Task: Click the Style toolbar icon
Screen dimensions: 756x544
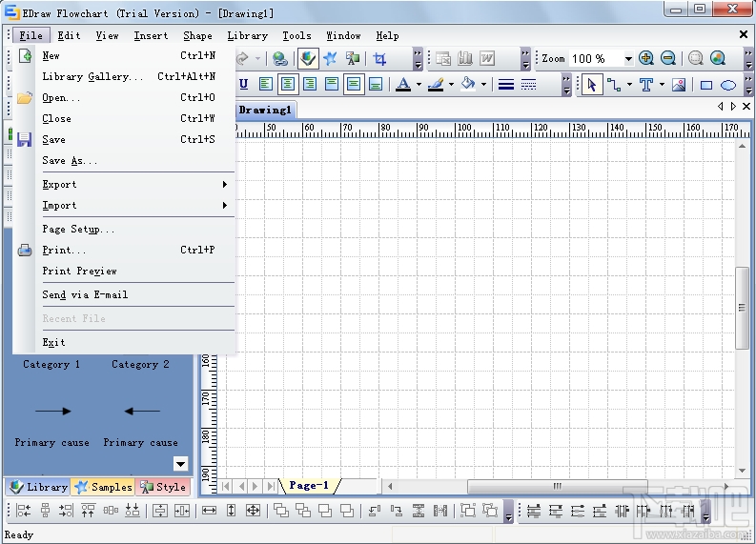Action: pos(353,59)
